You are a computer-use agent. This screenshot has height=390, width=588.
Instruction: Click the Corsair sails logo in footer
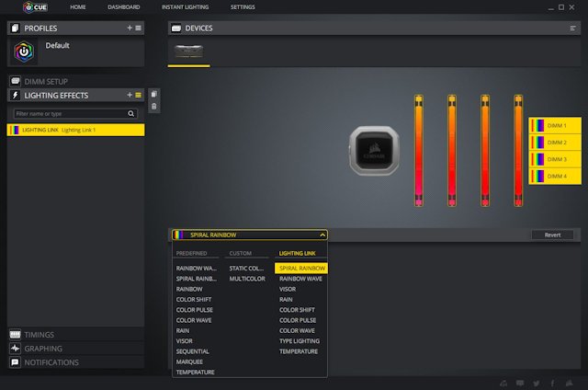pos(570,384)
